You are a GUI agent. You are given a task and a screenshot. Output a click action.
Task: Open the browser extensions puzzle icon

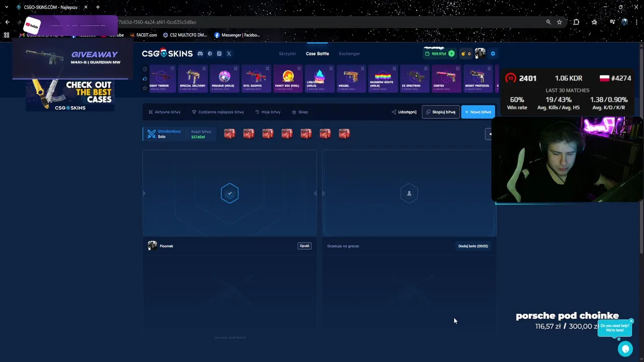point(576,22)
